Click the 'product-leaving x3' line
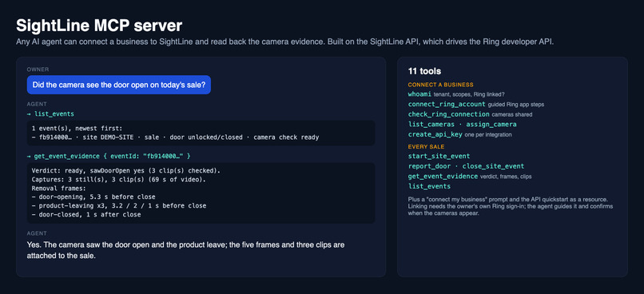The image size is (644, 294). (119, 205)
